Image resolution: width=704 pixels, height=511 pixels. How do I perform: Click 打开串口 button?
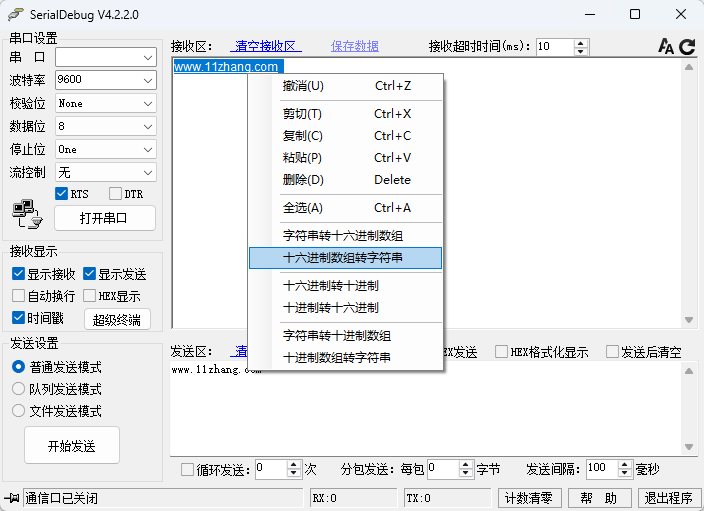coord(105,218)
